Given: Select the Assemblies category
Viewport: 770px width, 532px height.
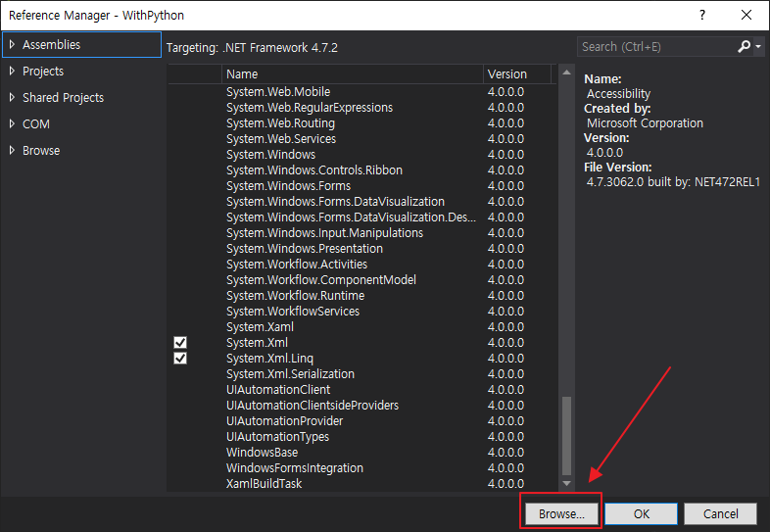Looking at the screenshot, I should click(x=81, y=45).
